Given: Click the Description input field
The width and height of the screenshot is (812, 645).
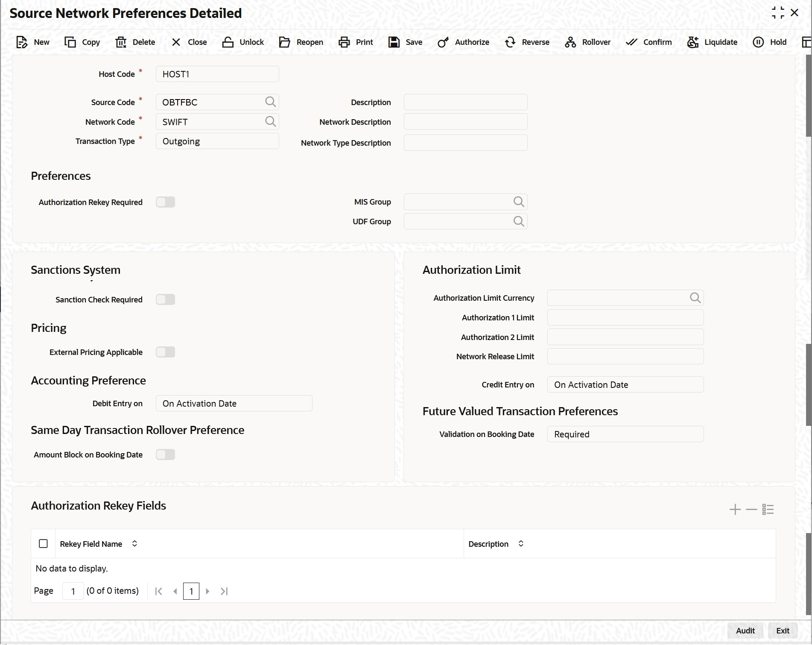Looking at the screenshot, I should 466,102.
